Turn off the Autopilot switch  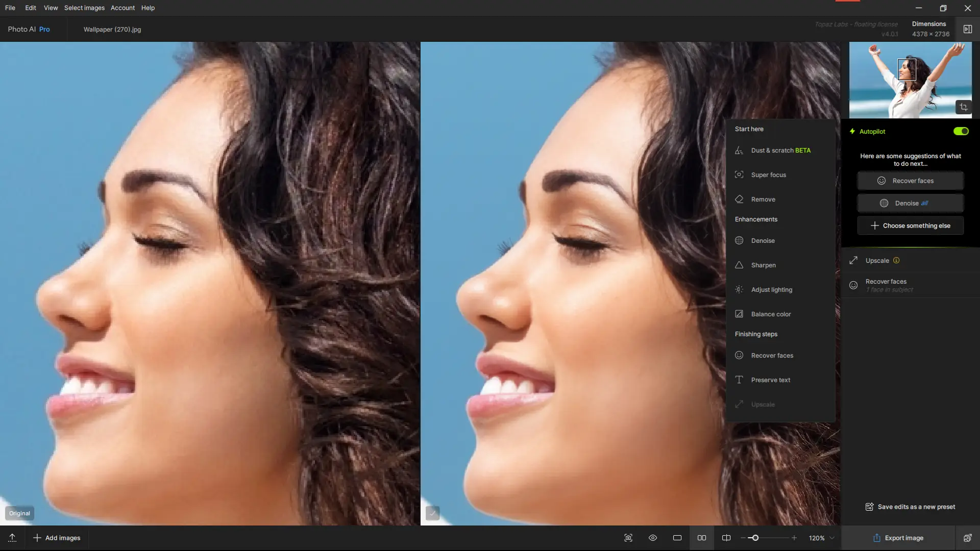click(x=961, y=131)
